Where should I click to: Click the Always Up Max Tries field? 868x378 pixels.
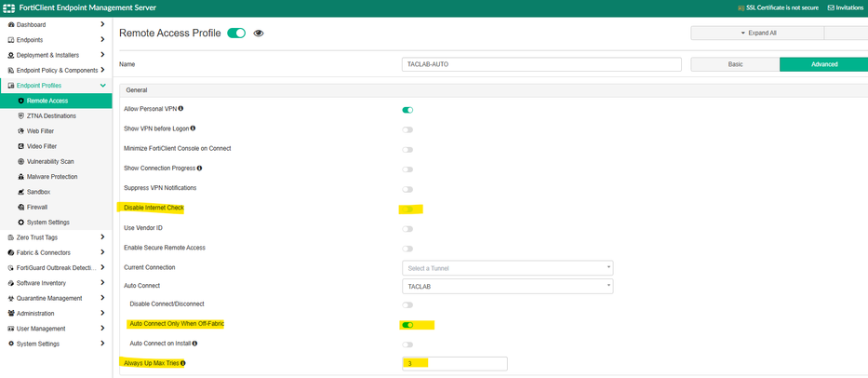[x=455, y=364]
